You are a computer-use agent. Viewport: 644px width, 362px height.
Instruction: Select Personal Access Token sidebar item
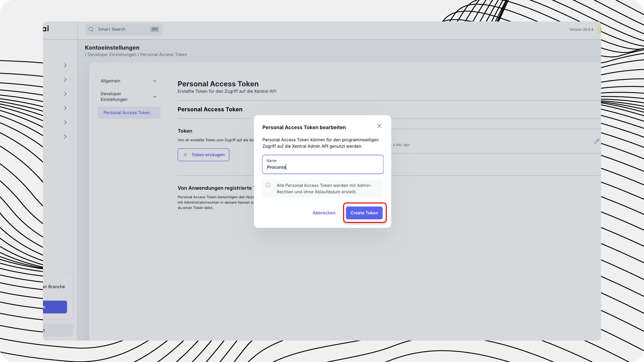coord(129,113)
